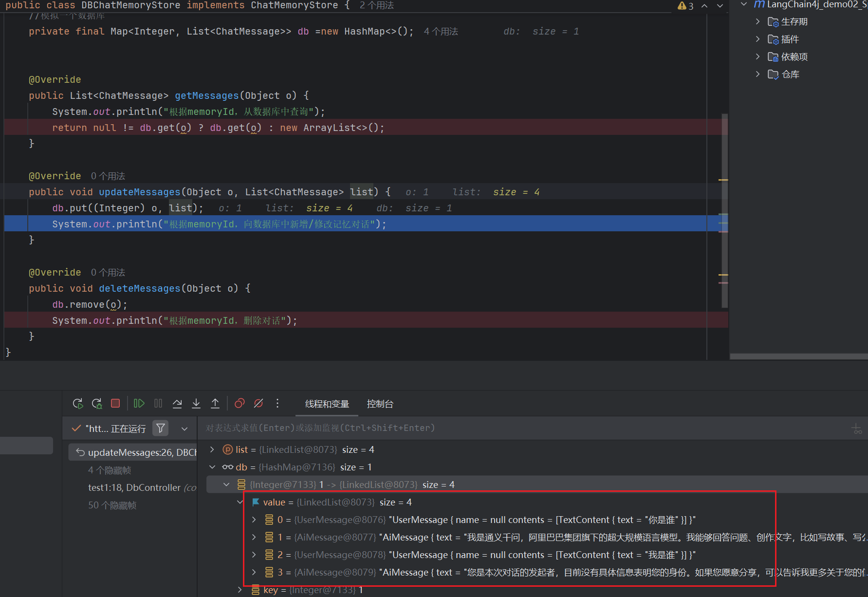Collapse the value LinkedList@8073 node

coord(240,502)
